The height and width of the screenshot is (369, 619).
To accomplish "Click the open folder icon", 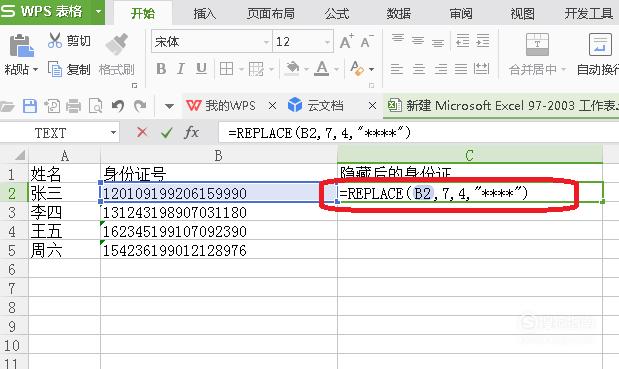I will (x=7, y=106).
